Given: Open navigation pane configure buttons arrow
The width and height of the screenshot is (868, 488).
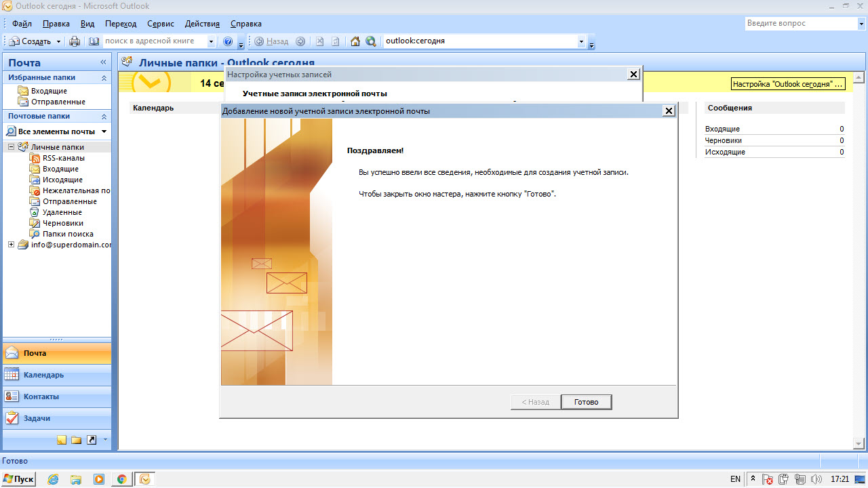Looking at the screenshot, I should coord(105,440).
